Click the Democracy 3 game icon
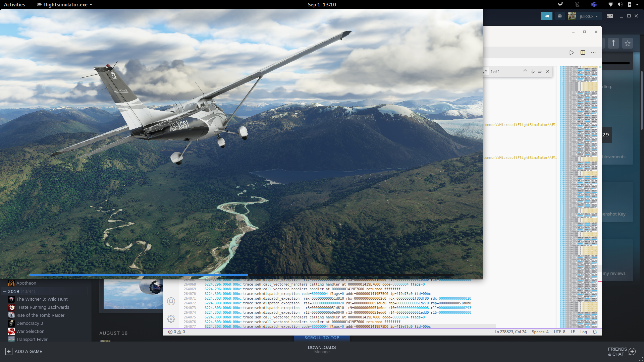The image size is (644, 362). (11, 323)
